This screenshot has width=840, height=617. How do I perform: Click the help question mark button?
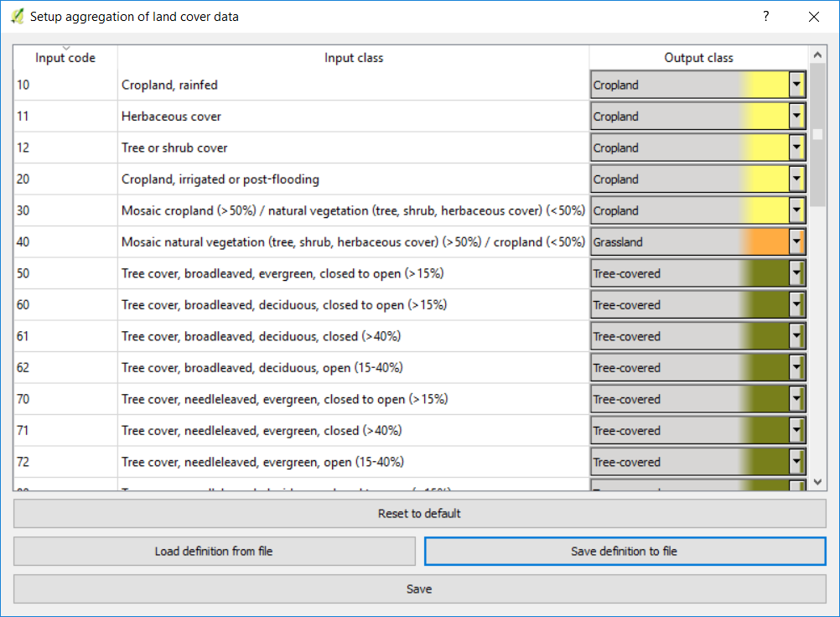[765, 16]
